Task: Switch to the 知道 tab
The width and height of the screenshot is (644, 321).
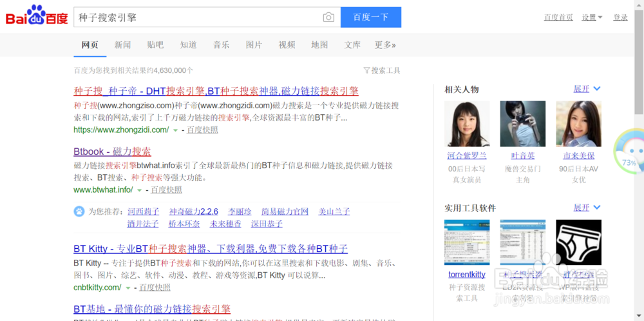Action: click(188, 45)
